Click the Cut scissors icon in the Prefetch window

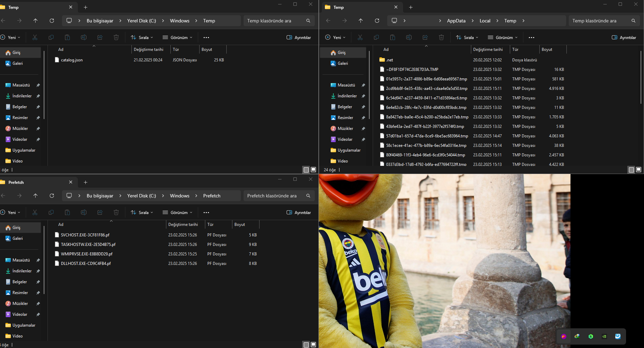35,212
